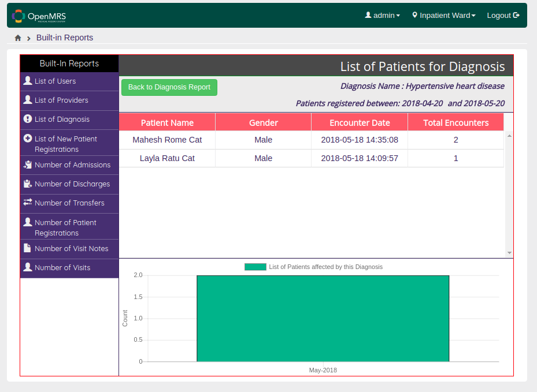Click the List of Diagnosis exclamation icon
Viewport: 537px width, 392px height.
pyautogui.click(x=28, y=119)
